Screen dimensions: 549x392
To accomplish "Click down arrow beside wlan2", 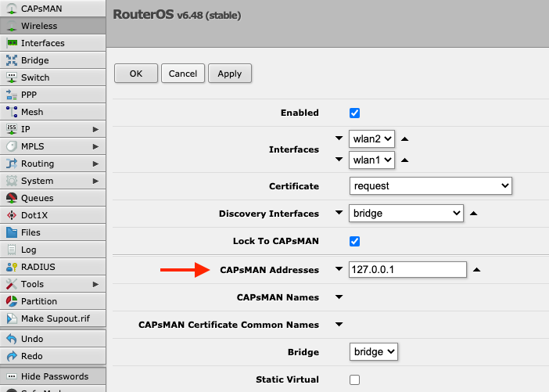I will [339, 138].
